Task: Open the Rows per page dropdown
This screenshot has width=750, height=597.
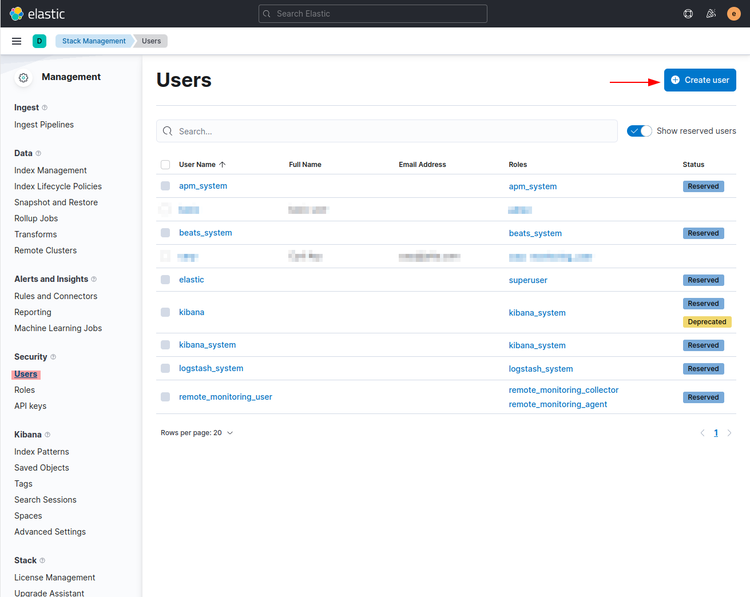Action: [197, 433]
